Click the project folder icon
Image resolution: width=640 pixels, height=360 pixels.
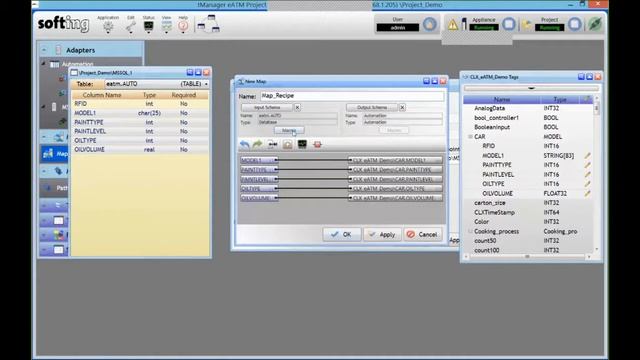click(x=527, y=25)
